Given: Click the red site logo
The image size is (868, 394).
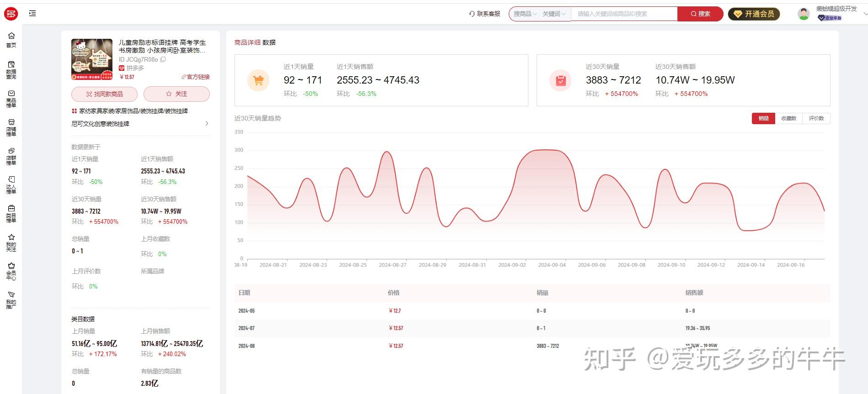Looking at the screenshot, I should (11, 14).
